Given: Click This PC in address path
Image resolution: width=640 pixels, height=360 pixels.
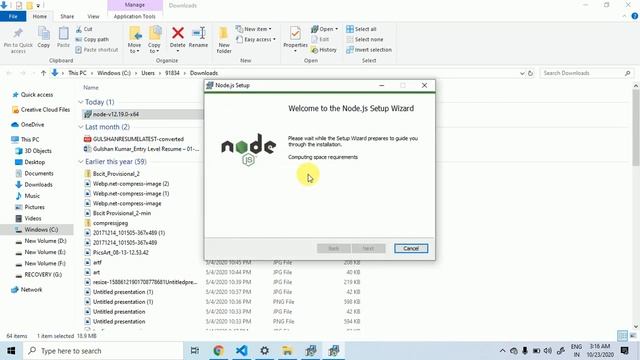Looking at the screenshot, I should click(x=77, y=73).
